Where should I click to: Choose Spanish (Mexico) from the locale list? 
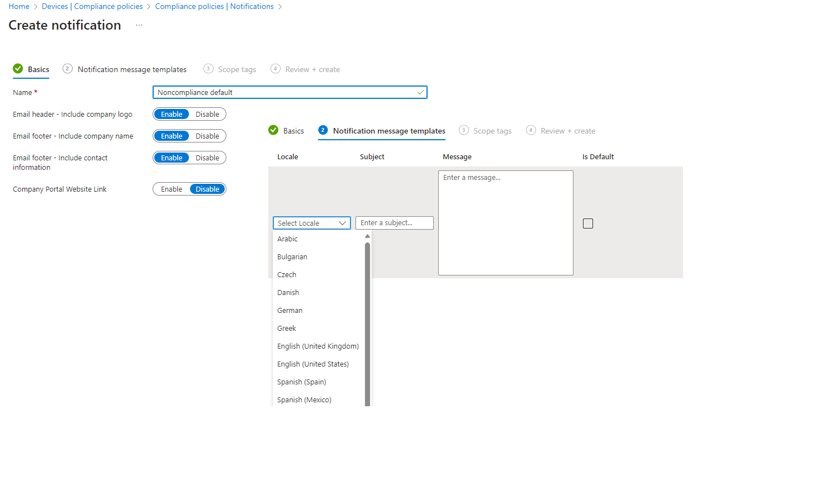(319, 398)
